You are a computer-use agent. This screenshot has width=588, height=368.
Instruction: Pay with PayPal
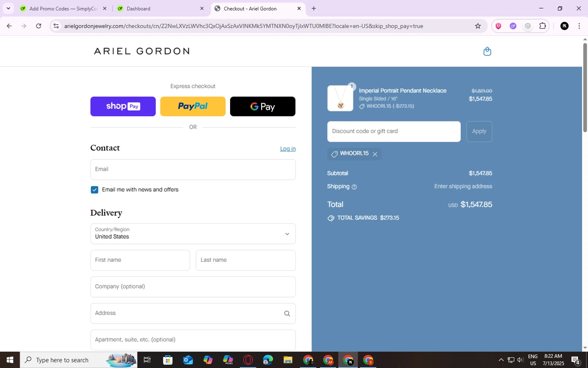[x=193, y=106]
